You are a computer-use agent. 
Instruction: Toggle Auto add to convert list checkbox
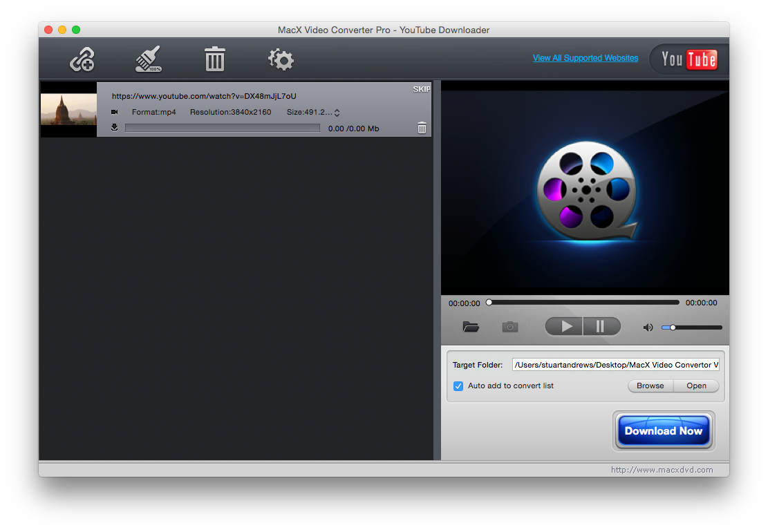pyautogui.click(x=458, y=386)
